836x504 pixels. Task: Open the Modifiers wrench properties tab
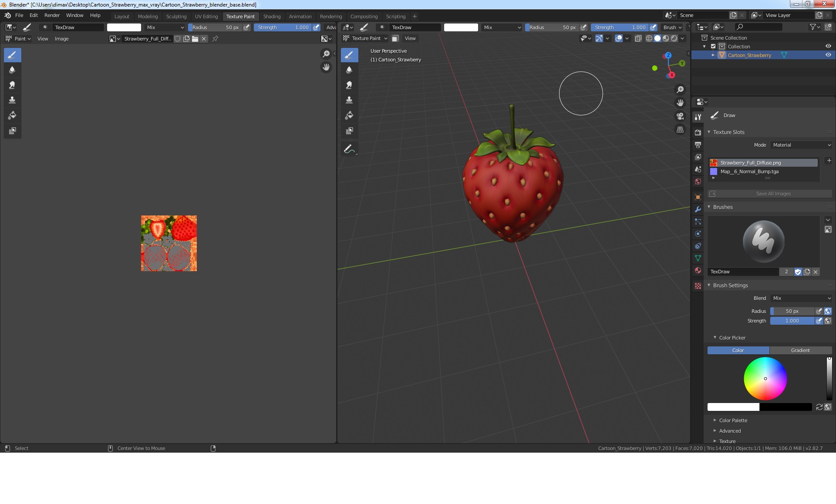(698, 209)
